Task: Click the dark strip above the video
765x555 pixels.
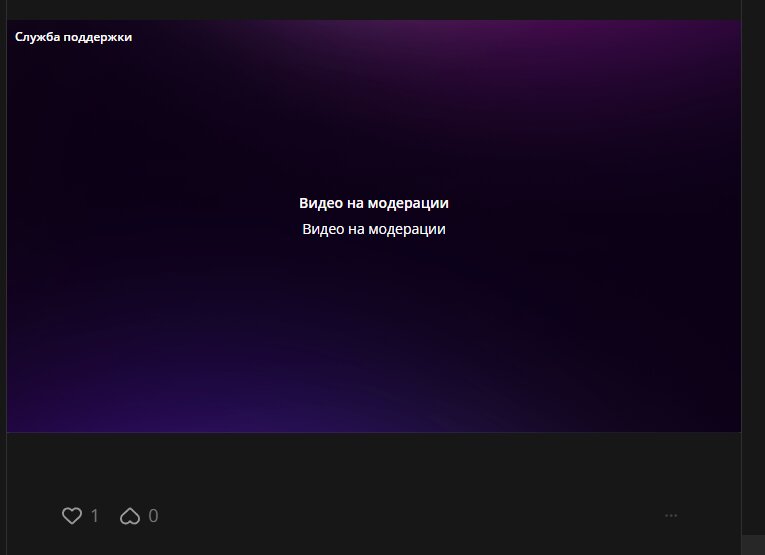Action: coord(373,9)
